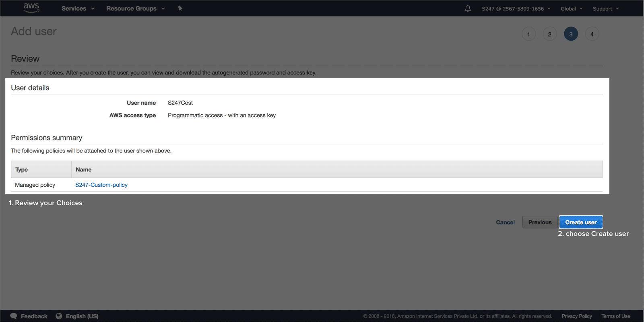Go to step 2 of wizard

coord(550,34)
